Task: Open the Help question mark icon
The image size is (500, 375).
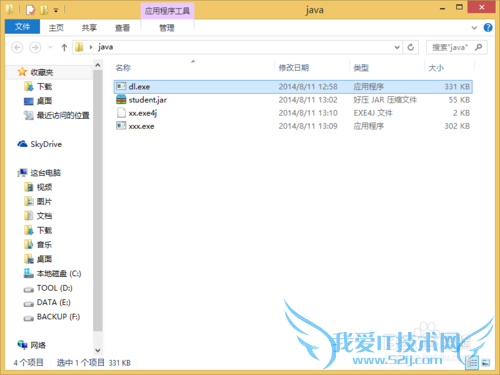Action: coord(488,27)
